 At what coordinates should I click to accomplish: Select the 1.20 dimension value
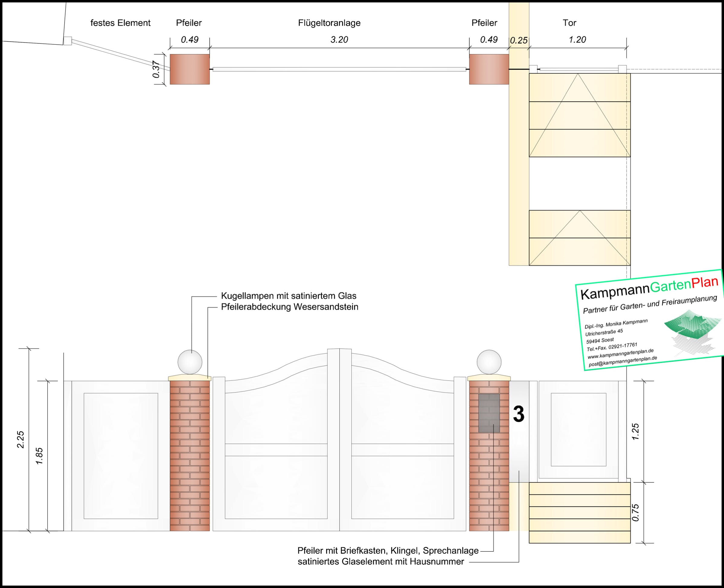pyautogui.click(x=577, y=40)
